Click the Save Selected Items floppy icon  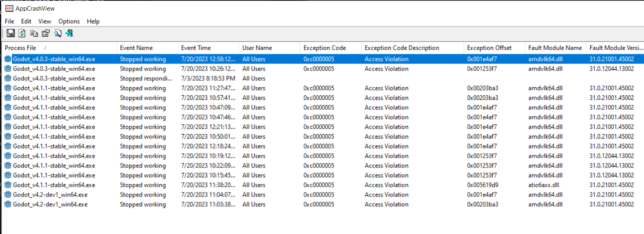(11, 33)
